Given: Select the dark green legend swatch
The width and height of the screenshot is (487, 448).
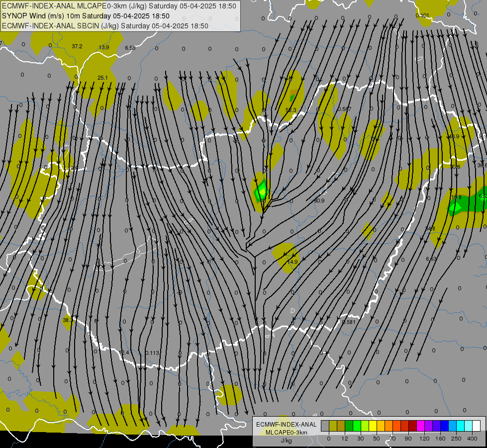Looking at the screenshot, I should [x=349, y=426].
